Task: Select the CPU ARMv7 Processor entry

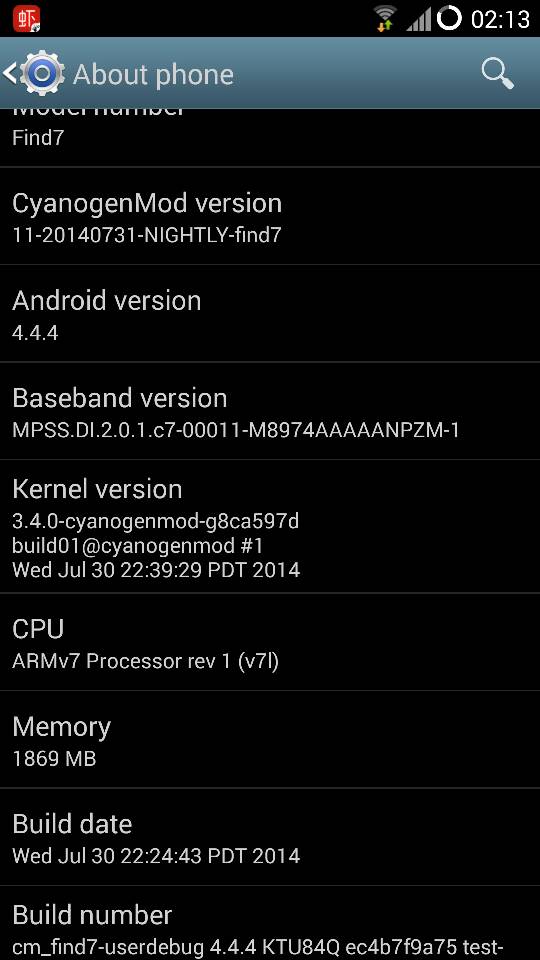Action: (270, 642)
